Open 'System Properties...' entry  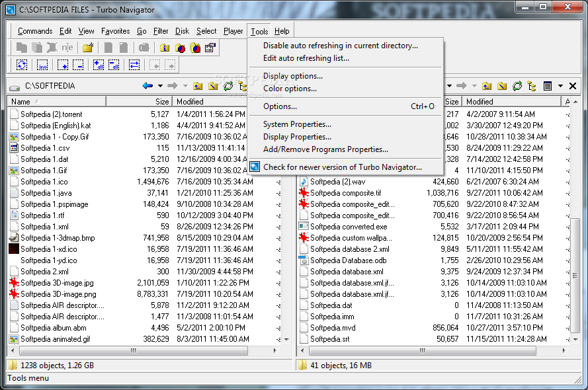point(345,124)
